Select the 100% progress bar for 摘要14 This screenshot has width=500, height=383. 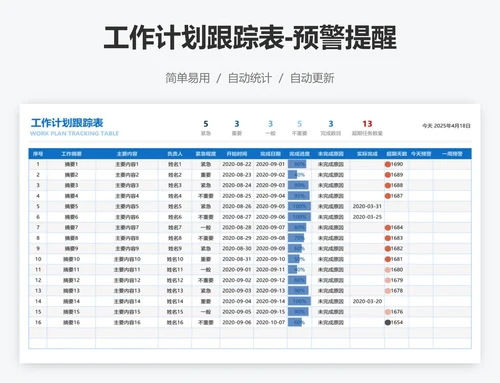point(299,301)
